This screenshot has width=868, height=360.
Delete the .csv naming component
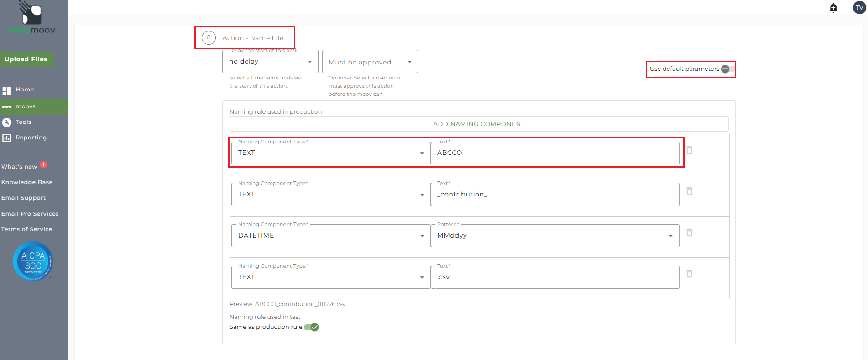click(690, 274)
